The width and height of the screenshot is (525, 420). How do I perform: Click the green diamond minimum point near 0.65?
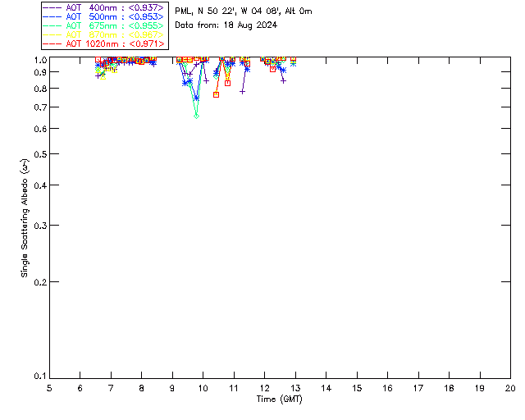[x=197, y=116]
